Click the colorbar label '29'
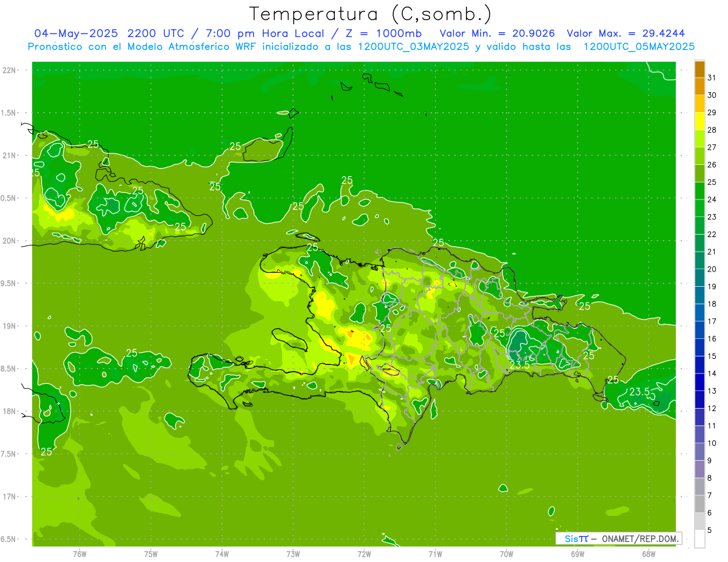Image resolution: width=728 pixels, height=562 pixels. click(712, 113)
